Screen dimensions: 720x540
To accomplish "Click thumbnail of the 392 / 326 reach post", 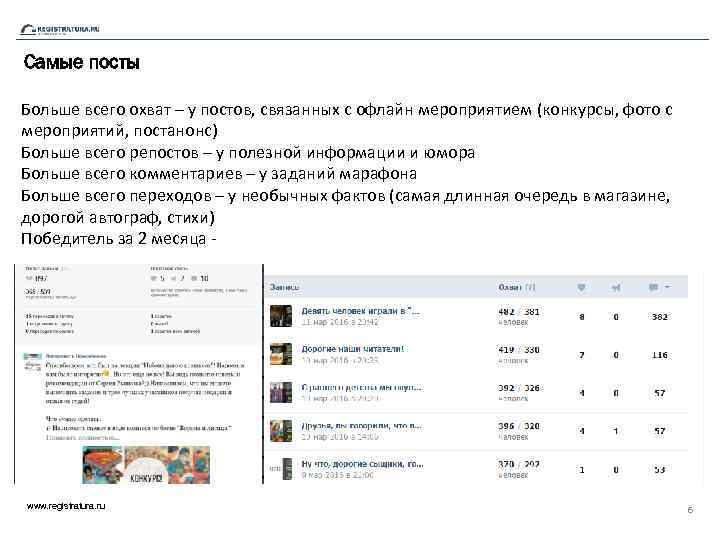I will (281, 393).
